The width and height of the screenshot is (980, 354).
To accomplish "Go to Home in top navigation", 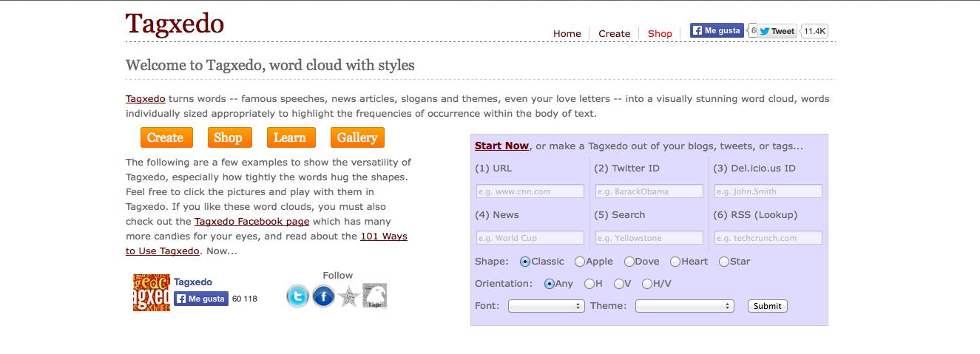I will 567,33.
